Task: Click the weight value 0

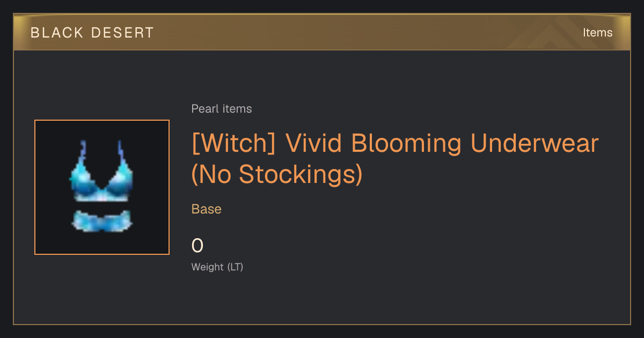Action: point(197,246)
